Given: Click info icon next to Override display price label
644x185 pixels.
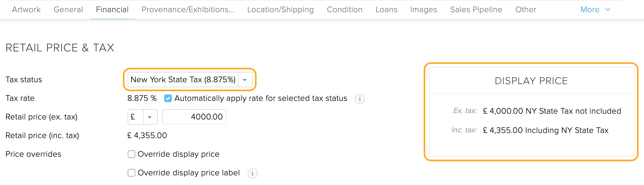Looking at the screenshot, I should [252, 173].
